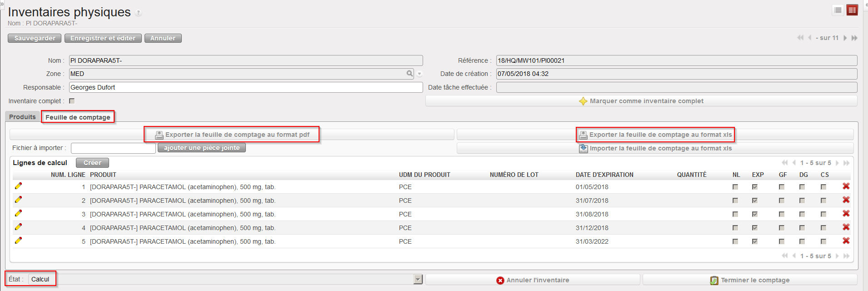Open the help question mark beside the title
The width and height of the screenshot is (868, 291).
[139, 13]
